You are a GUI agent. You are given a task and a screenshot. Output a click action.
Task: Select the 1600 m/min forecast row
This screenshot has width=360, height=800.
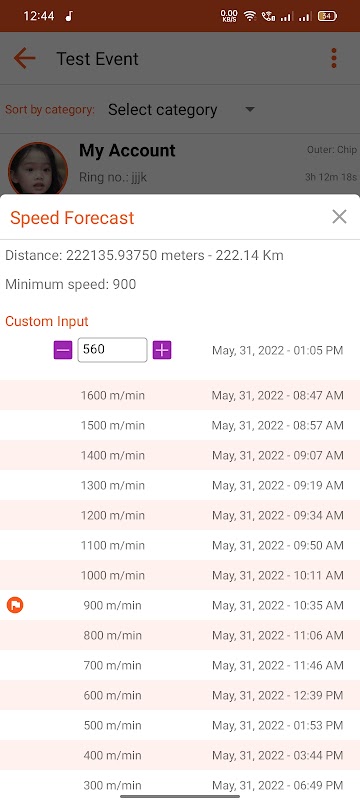(x=180, y=395)
